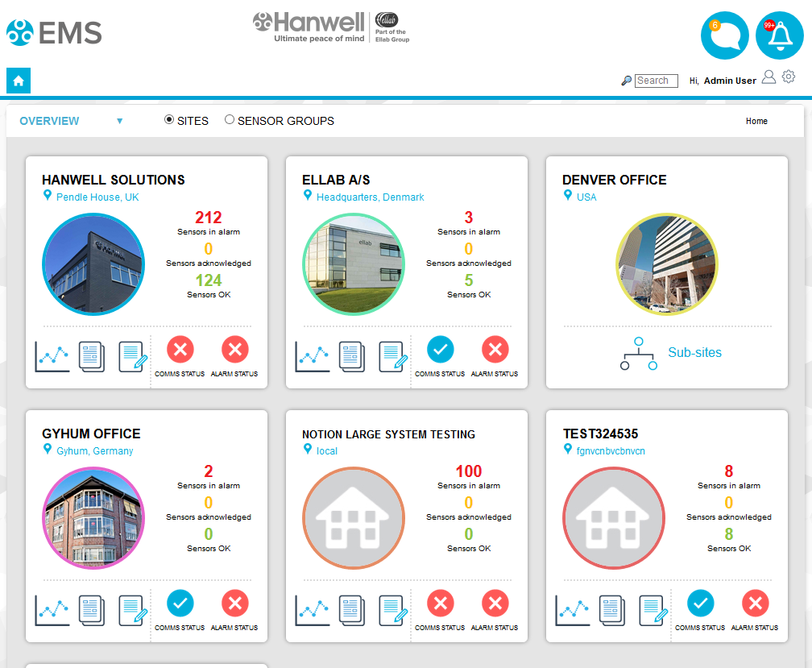The width and height of the screenshot is (812, 668).
Task: Click the EMS logo
Action: 54,32
